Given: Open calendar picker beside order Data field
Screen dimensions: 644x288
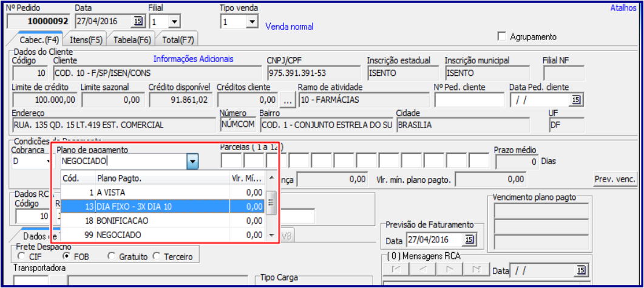Looking at the screenshot, I should coord(138,21).
